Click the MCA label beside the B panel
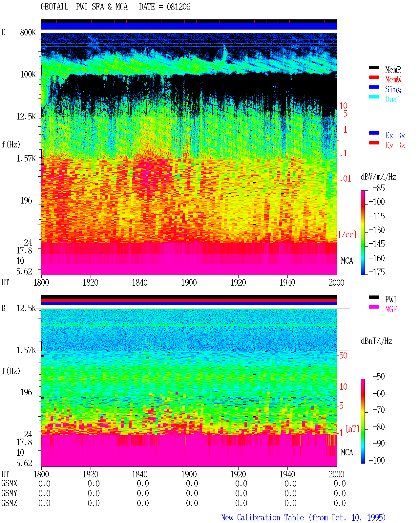Screen dimensions: 420x523 click(x=347, y=453)
